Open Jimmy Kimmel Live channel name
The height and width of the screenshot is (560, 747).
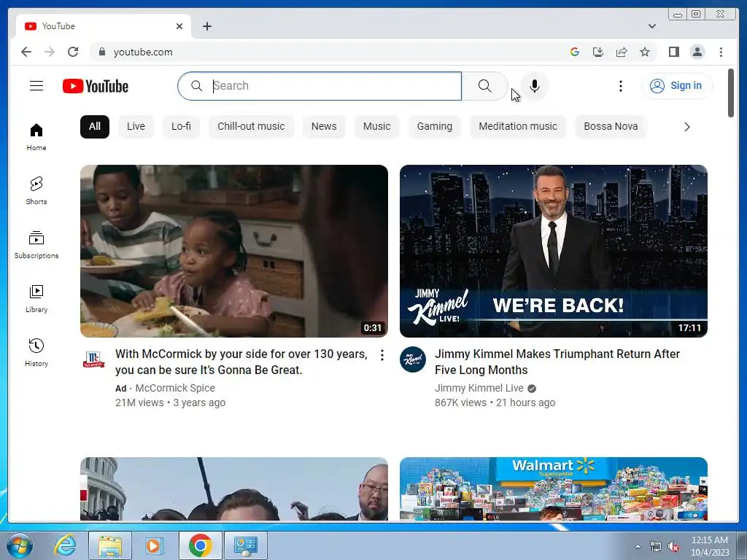(x=479, y=388)
